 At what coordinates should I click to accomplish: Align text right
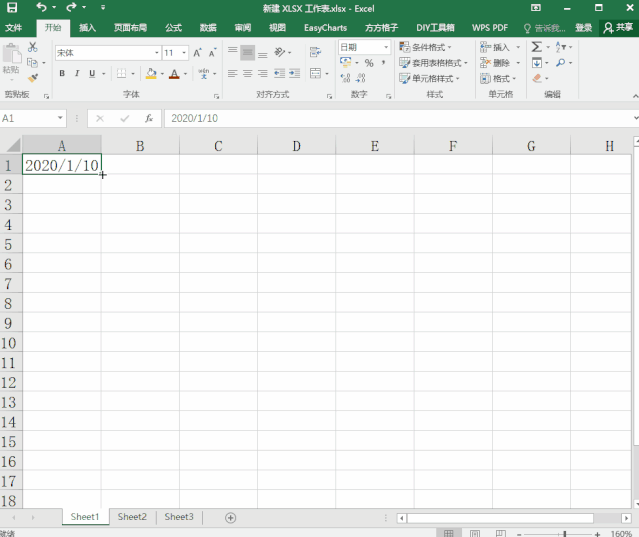click(263, 73)
